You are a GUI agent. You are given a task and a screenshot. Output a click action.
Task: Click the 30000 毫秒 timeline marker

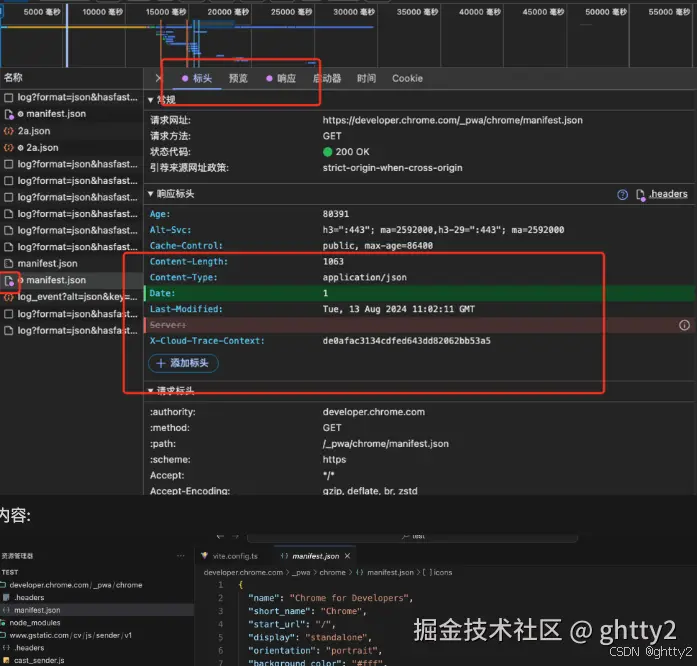354,12
